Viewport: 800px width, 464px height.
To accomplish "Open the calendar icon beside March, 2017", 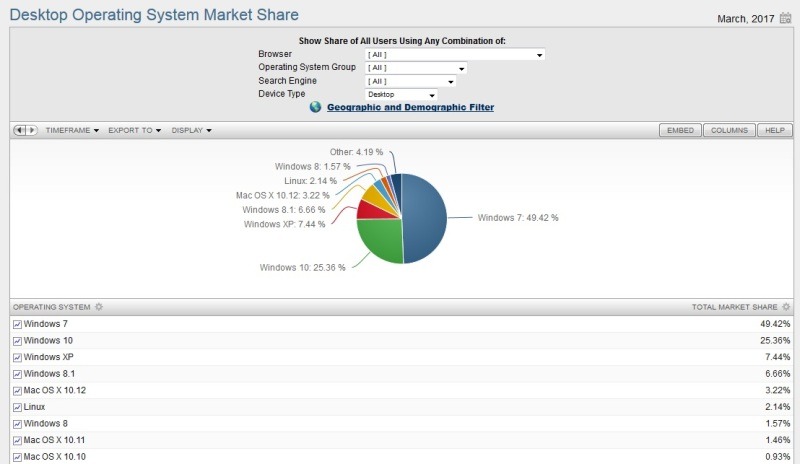I will pos(785,18).
